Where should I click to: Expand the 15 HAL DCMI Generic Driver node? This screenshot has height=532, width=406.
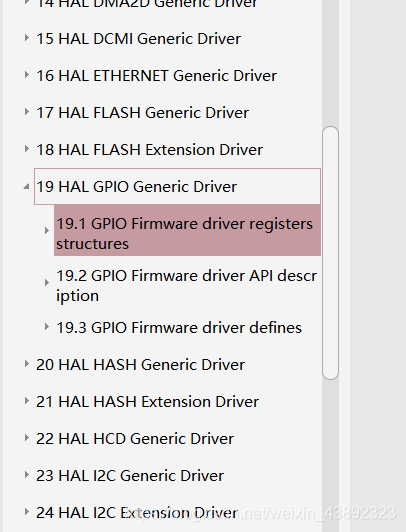pos(26,38)
